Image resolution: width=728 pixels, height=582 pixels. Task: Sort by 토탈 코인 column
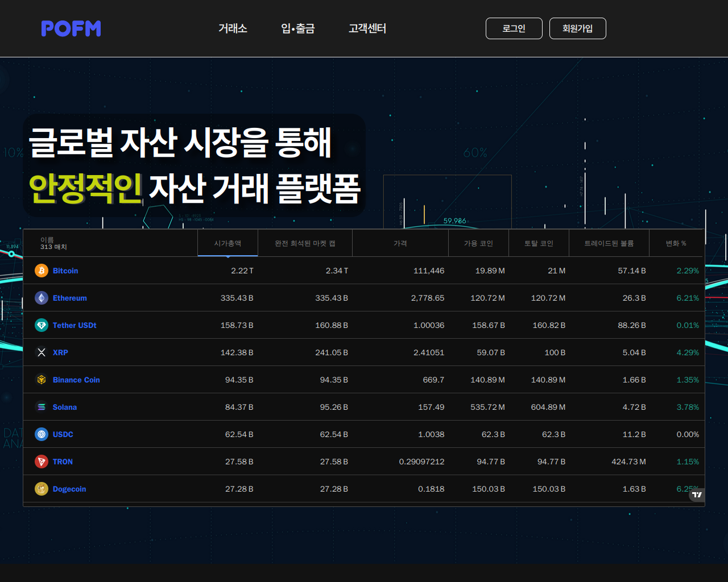(x=539, y=243)
